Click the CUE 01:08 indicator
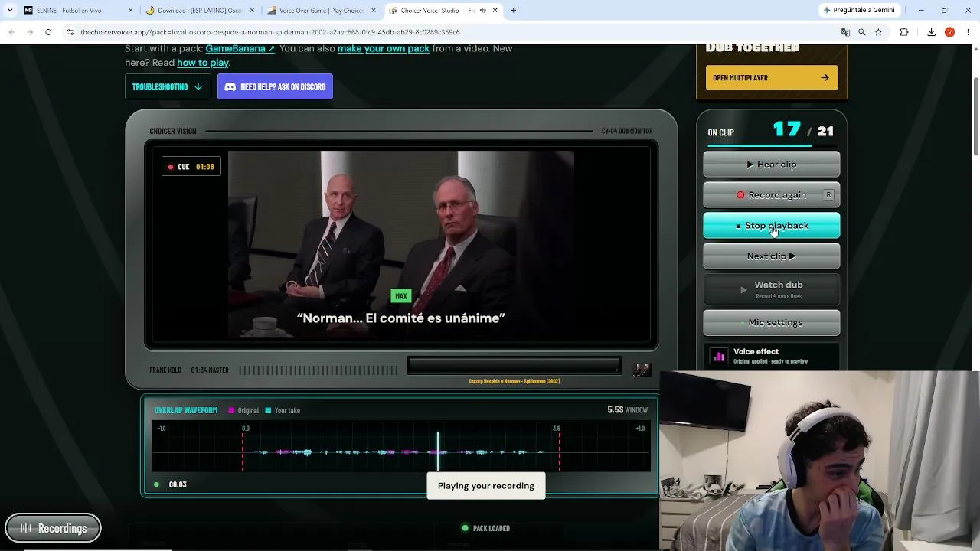Screen dimensions: 980x551 click(x=191, y=166)
